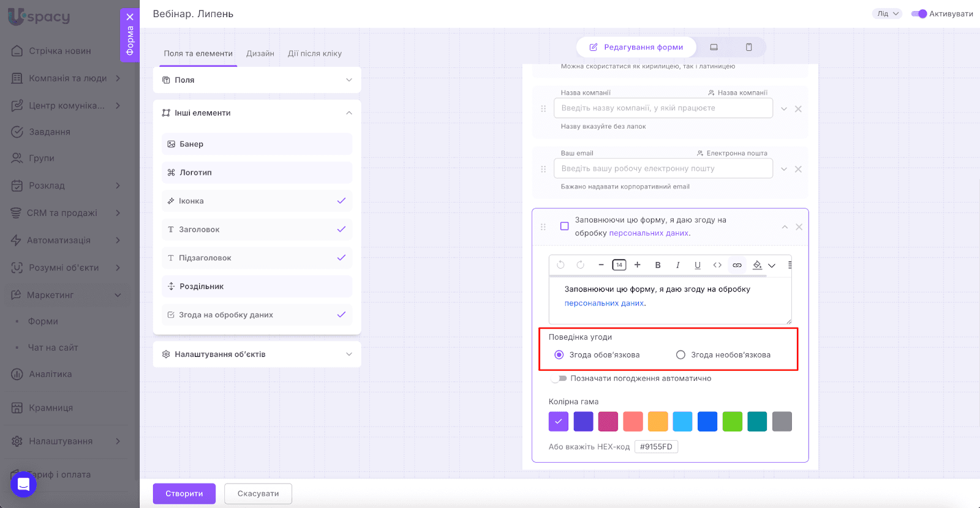This screenshot has width=980, height=508.
Task: Enable 'Позначати погодження автоматично' toggle
Action: pyautogui.click(x=558, y=378)
